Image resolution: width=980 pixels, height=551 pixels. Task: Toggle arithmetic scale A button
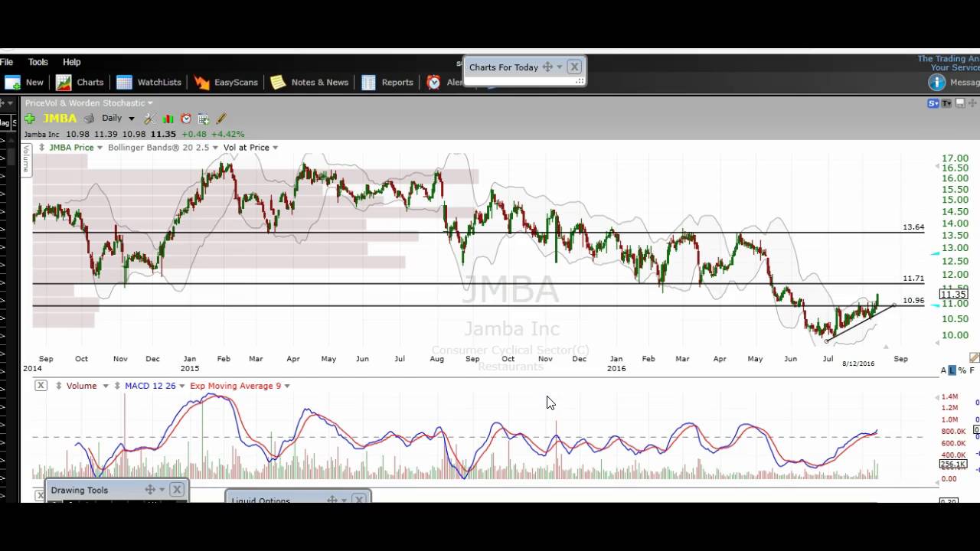pyautogui.click(x=943, y=370)
